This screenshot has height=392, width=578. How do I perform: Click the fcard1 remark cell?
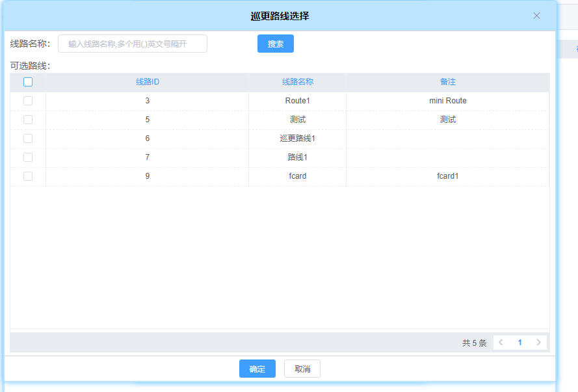coord(448,176)
